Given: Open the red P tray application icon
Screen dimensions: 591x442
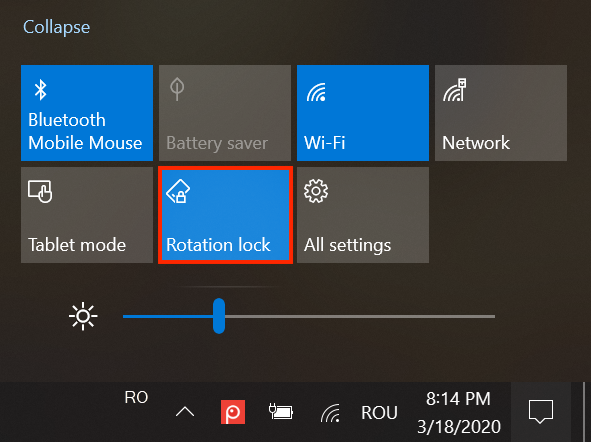Looking at the screenshot, I should click(233, 412).
